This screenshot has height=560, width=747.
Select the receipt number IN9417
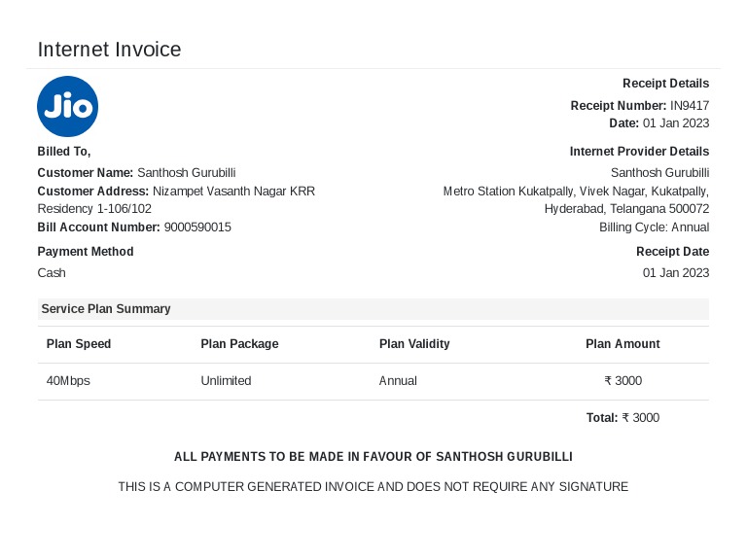coord(690,105)
